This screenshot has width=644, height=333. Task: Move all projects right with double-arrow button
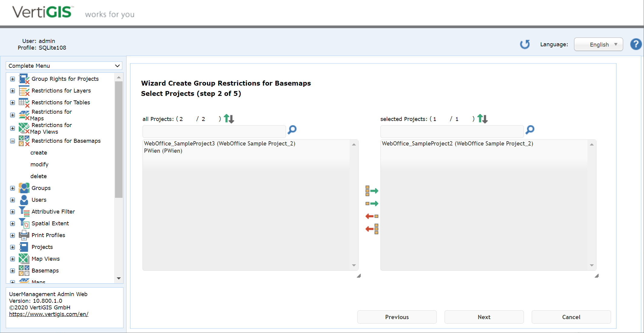click(x=372, y=191)
